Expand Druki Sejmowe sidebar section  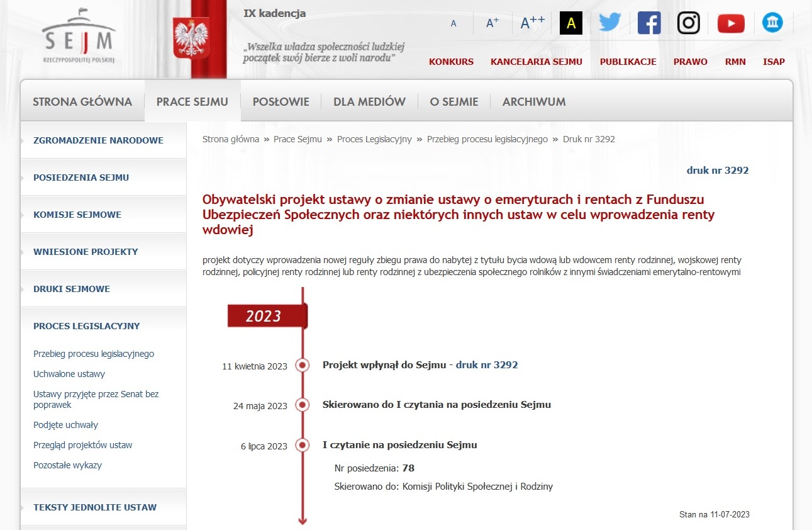click(72, 289)
